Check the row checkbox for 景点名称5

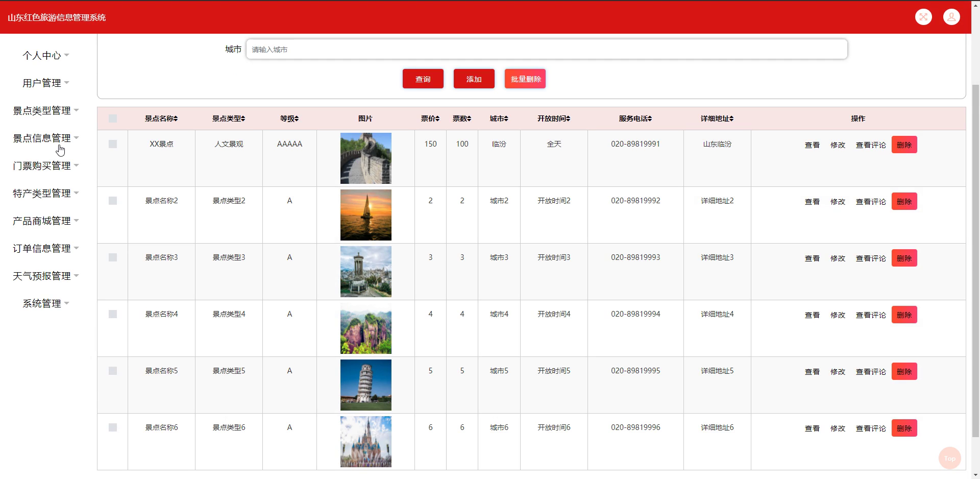(x=113, y=371)
